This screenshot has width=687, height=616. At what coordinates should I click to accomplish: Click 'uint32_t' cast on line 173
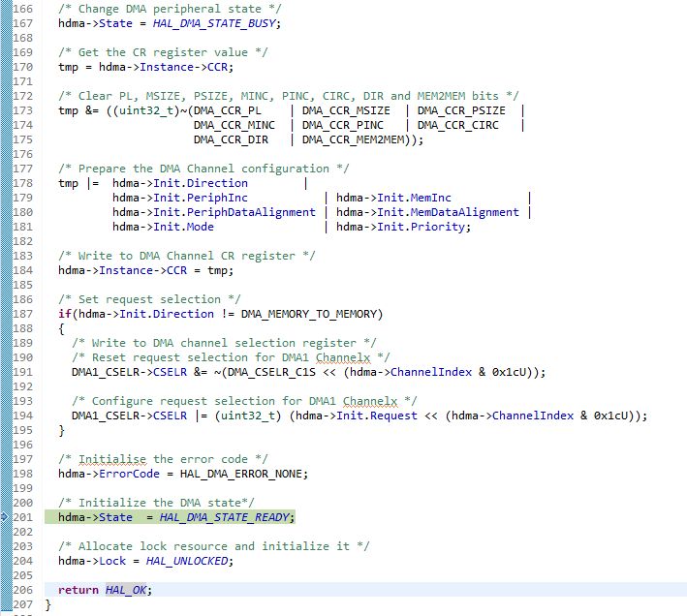pos(146,110)
